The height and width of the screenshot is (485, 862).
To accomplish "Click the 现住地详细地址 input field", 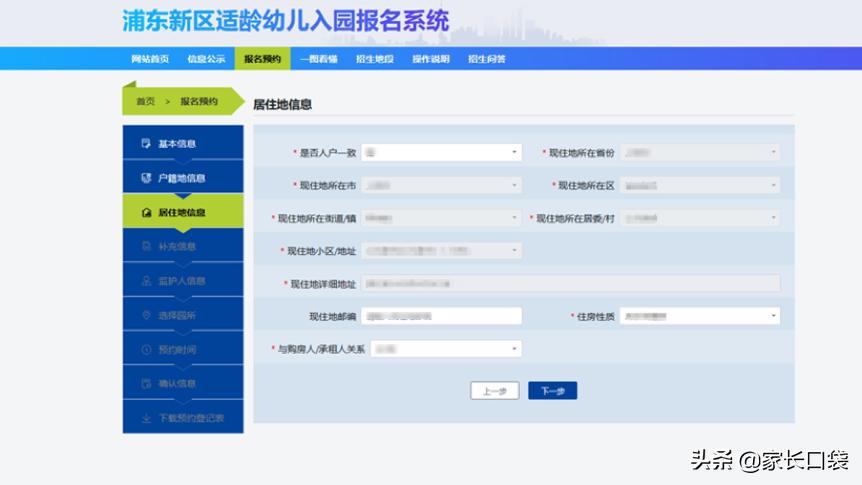I will coord(571,284).
